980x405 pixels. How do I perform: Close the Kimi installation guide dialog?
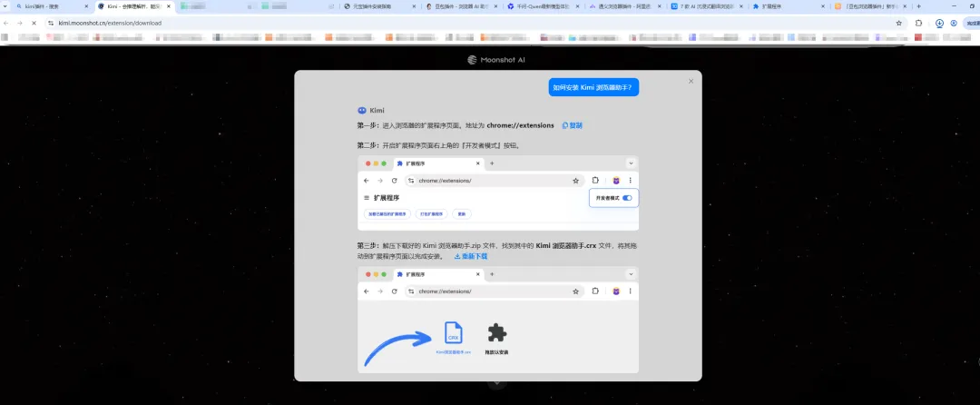coord(691,81)
